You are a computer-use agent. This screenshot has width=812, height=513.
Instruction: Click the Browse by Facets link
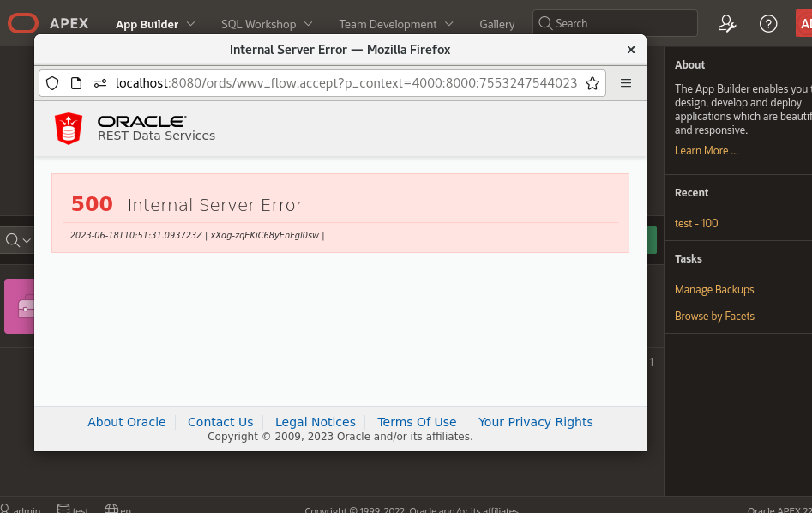(x=714, y=316)
